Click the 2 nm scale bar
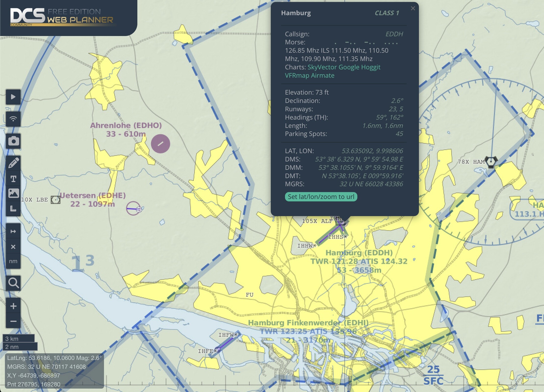544x392 pixels. [20, 347]
